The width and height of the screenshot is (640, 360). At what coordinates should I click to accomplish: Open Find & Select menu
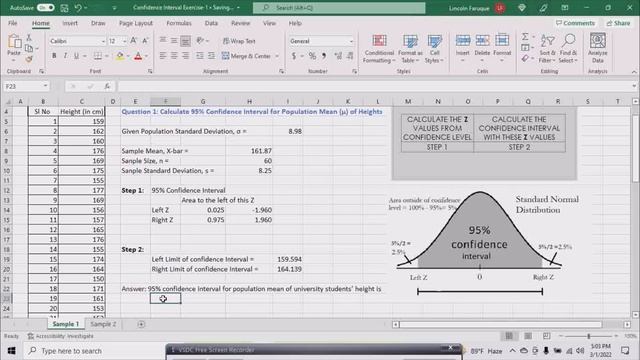[x=568, y=49]
